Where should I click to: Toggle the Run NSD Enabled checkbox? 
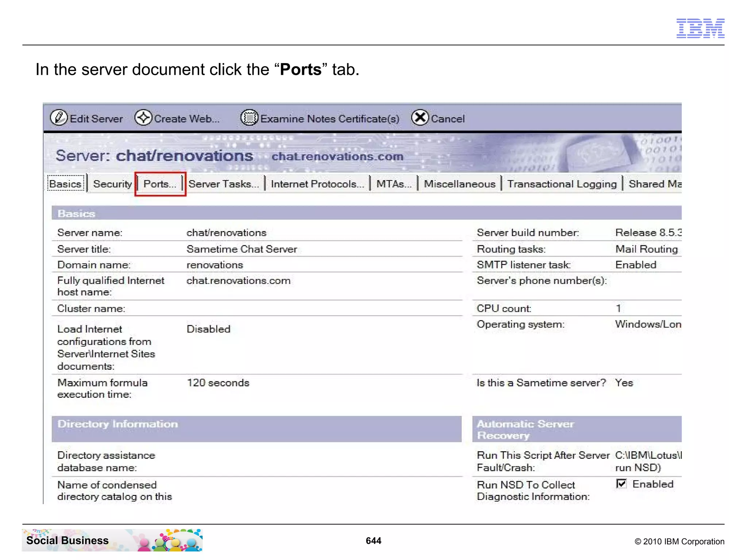click(x=621, y=484)
